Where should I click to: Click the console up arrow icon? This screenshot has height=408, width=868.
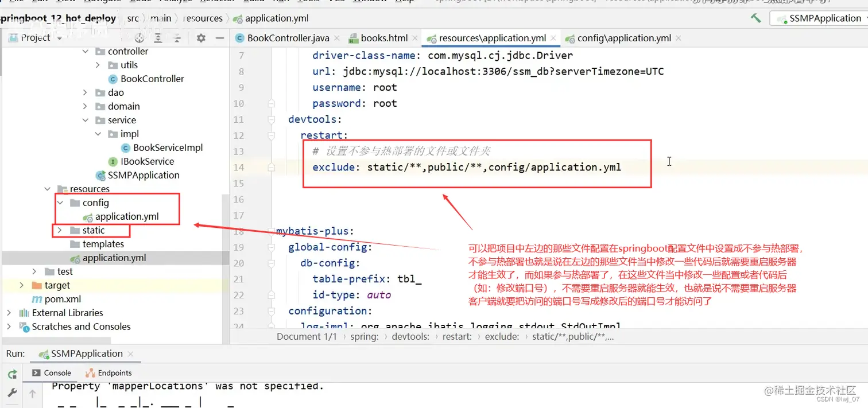pos(33,394)
